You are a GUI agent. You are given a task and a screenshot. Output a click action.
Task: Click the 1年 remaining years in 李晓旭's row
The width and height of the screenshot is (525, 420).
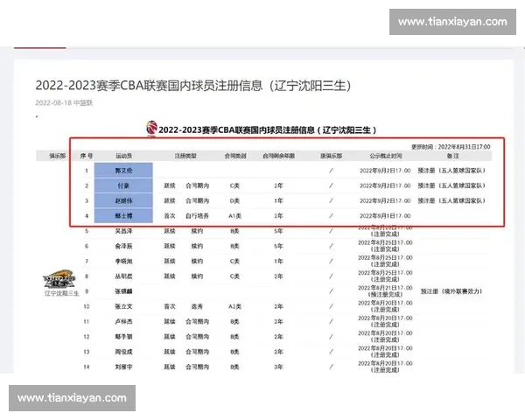pyautogui.click(x=278, y=262)
